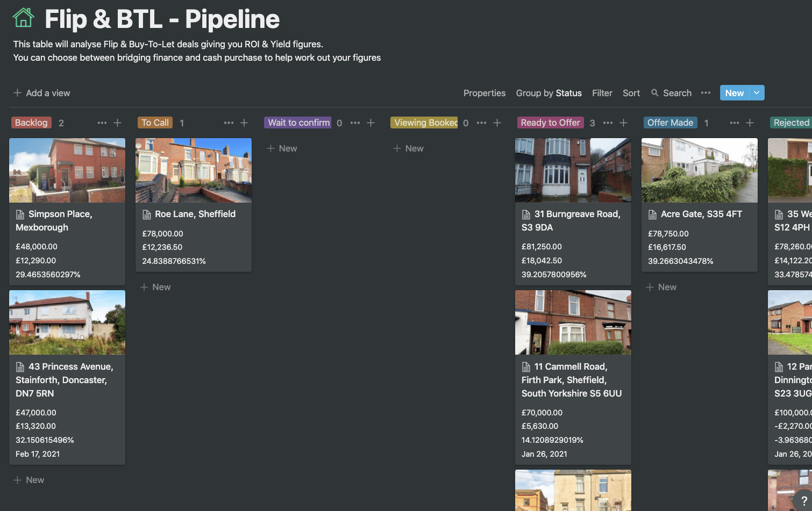This screenshot has height=511, width=812.
Task: Click the blue New button
Action: [x=735, y=93]
